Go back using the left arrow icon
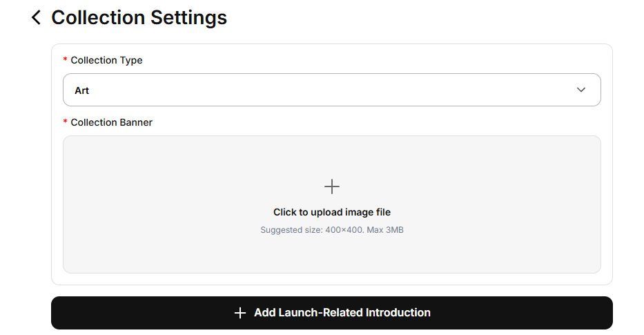644x335 pixels. point(36,18)
